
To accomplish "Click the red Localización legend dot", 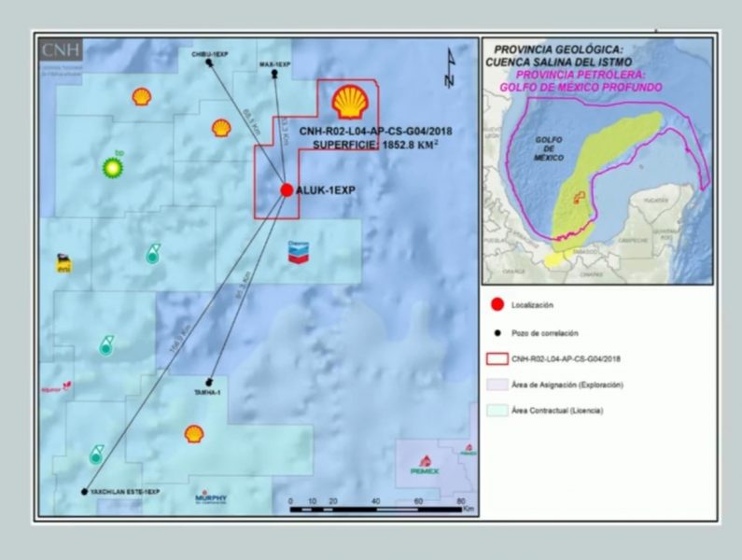I will pos(497,305).
